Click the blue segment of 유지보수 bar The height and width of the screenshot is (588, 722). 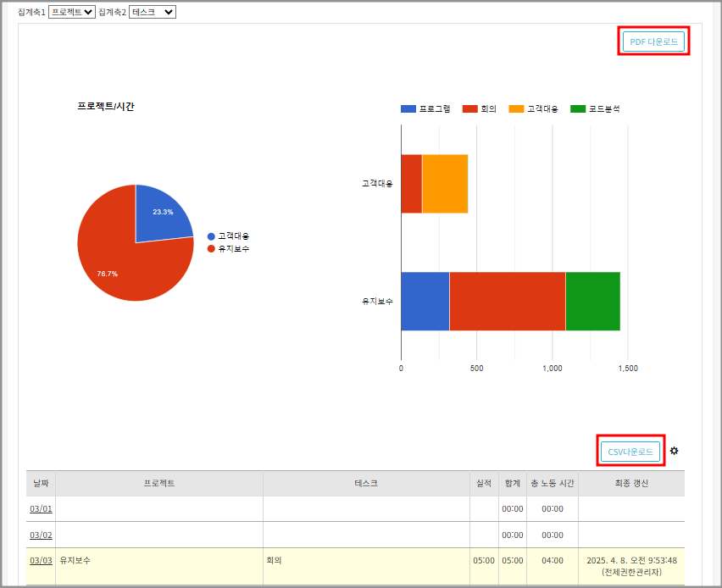click(x=425, y=301)
